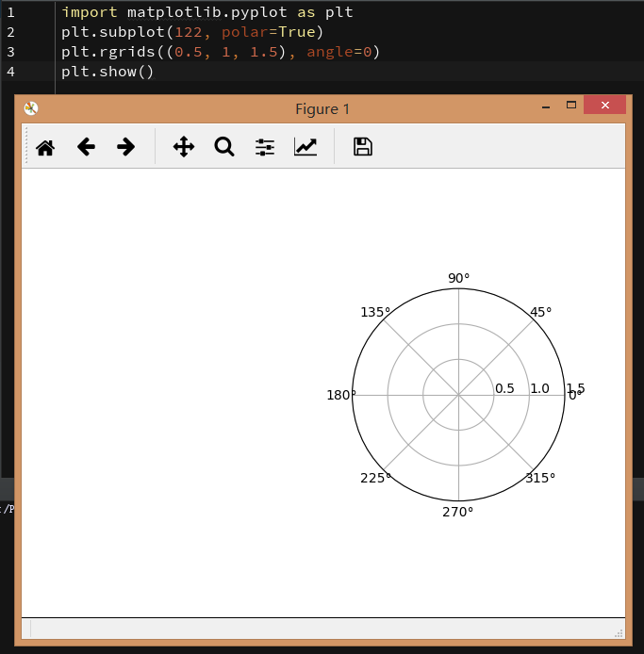Image resolution: width=644 pixels, height=654 pixels.
Task: Click the 0.5 radial grid label
Action: coord(504,389)
